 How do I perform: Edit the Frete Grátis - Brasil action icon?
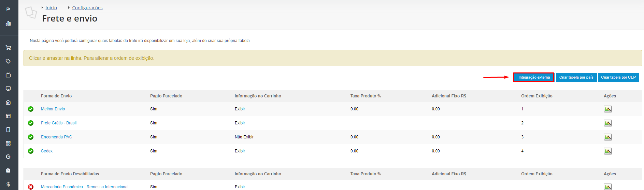607,123
